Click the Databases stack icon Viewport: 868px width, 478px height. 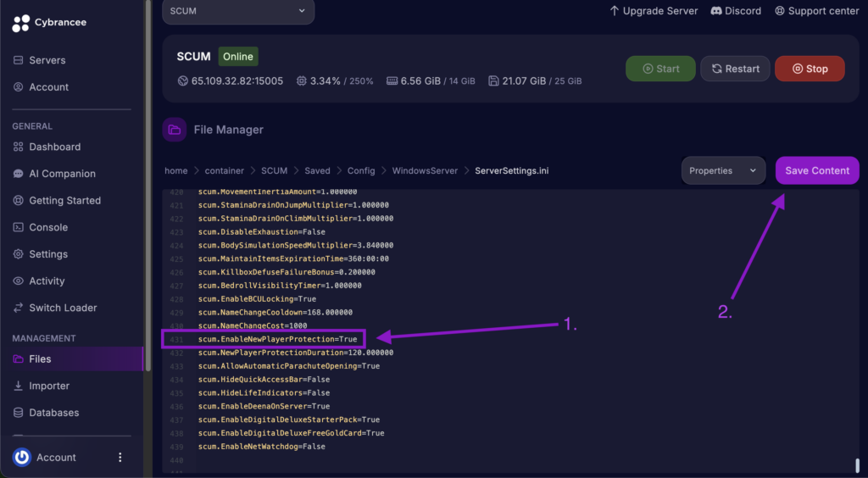click(x=19, y=413)
